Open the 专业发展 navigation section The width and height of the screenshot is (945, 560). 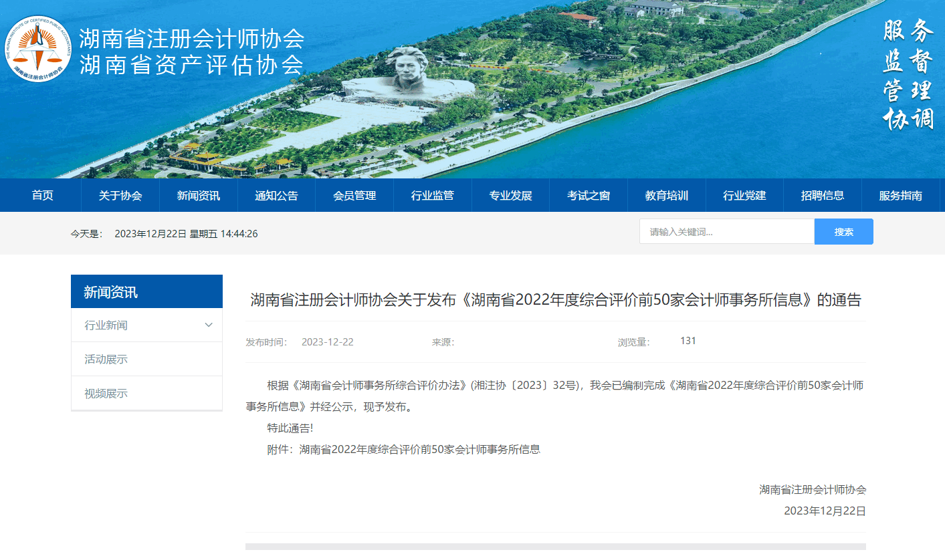point(510,195)
